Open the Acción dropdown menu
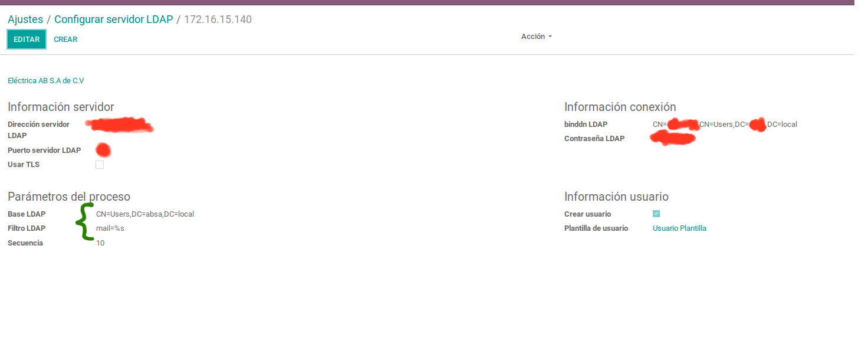This screenshot has width=868, height=340. tap(536, 37)
